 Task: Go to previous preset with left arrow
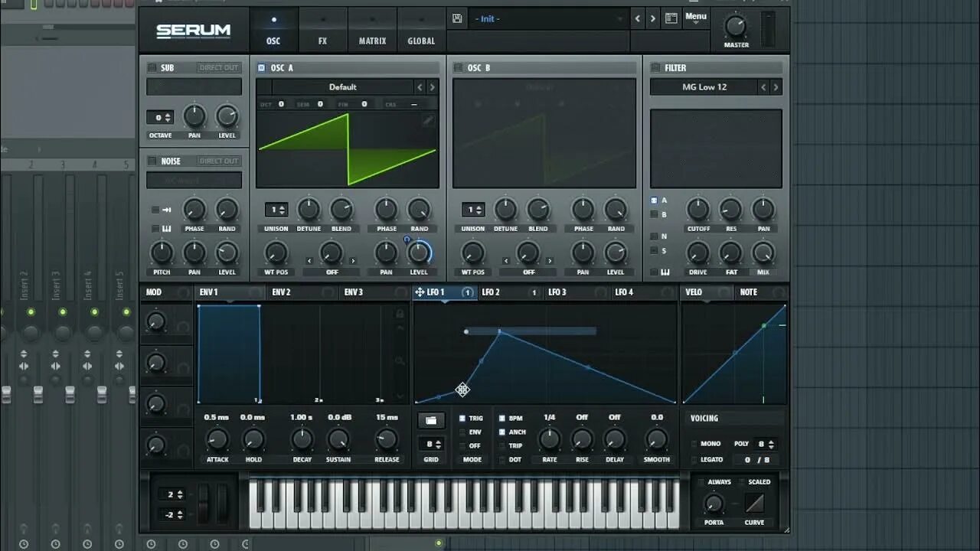coord(637,18)
